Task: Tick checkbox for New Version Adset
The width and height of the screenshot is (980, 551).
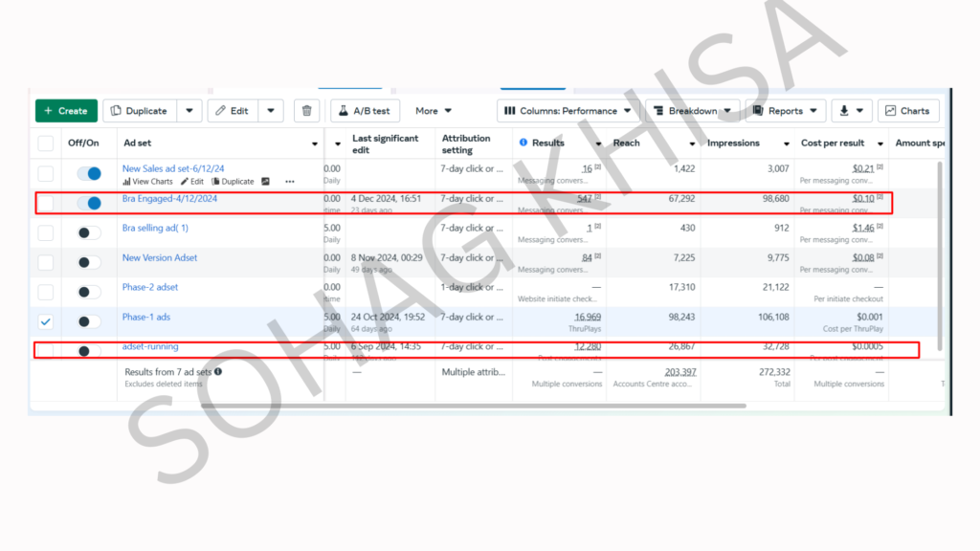Action: point(46,262)
